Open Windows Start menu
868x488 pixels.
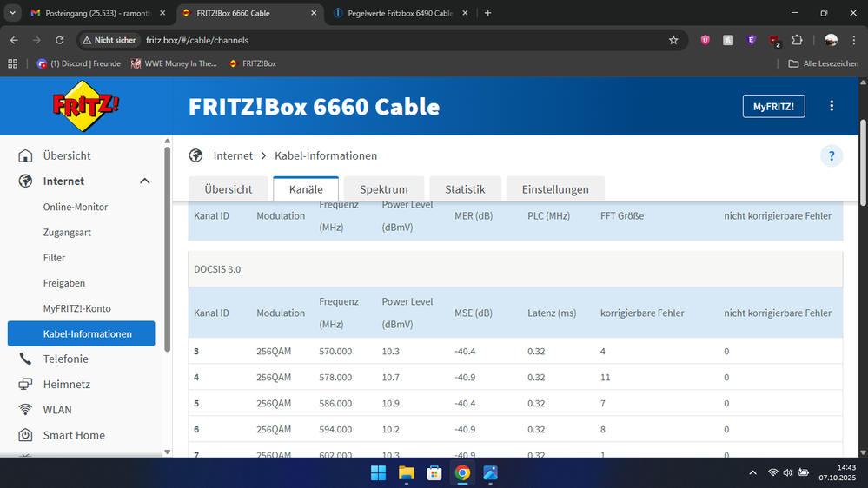coord(379,473)
